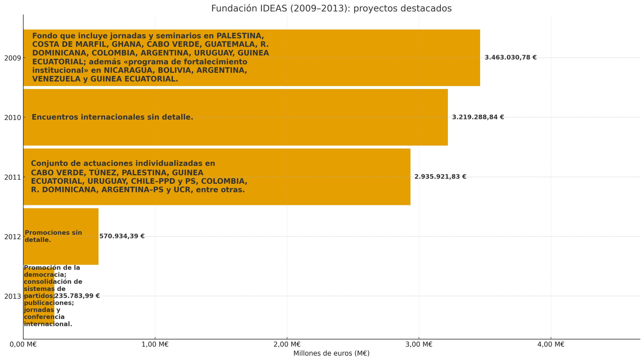The image size is (644, 361).
Task: Click the 2013 y-axis tick label
Action: (13, 296)
